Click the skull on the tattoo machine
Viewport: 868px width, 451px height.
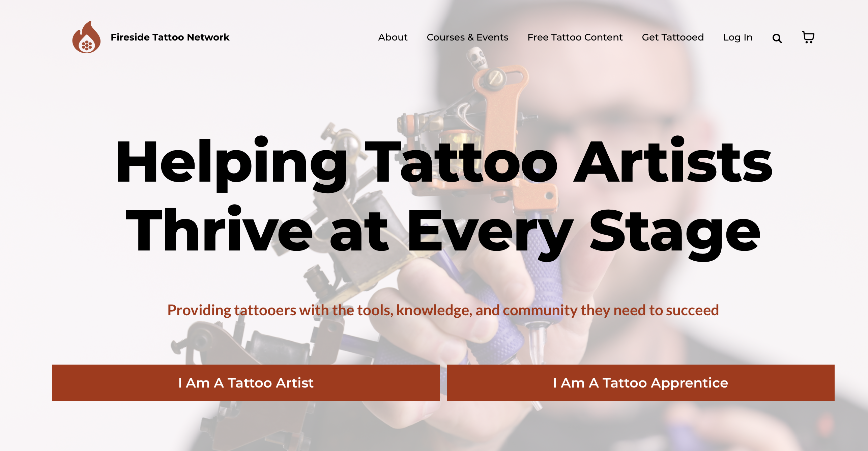(477, 58)
